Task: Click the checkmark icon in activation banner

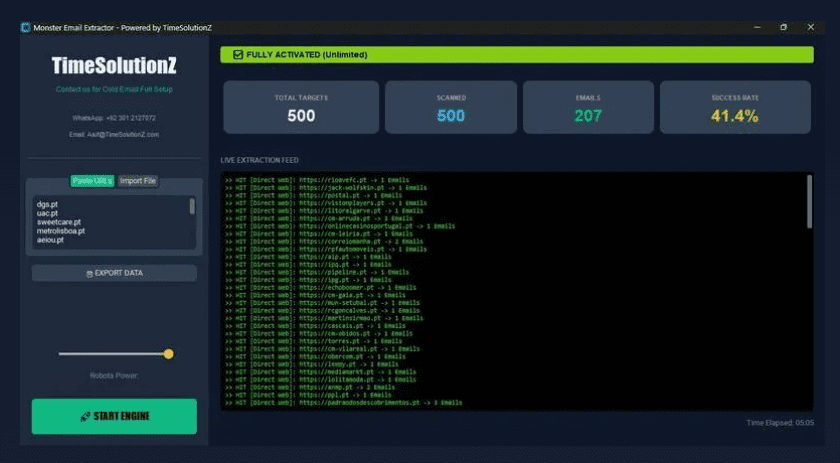Action: coord(237,55)
